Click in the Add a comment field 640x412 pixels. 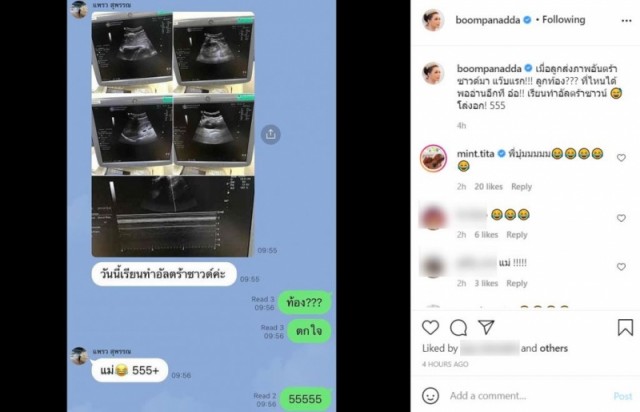pos(529,396)
